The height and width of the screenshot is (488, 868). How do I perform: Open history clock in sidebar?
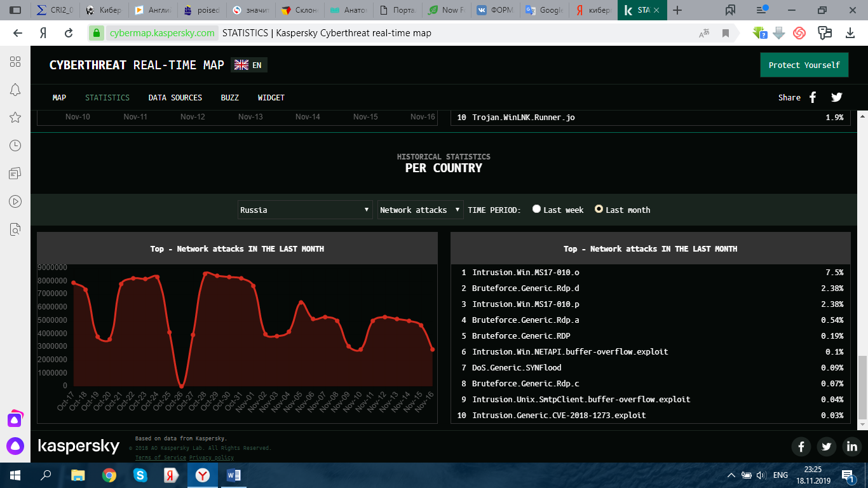point(15,146)
